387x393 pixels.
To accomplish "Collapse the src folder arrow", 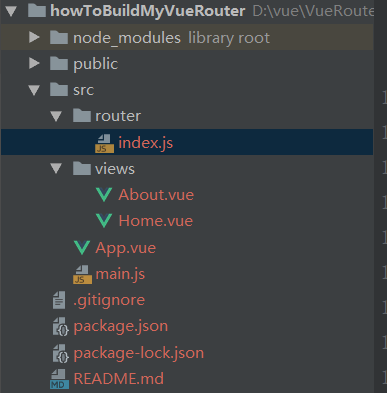I will click(x=34, y=90).
